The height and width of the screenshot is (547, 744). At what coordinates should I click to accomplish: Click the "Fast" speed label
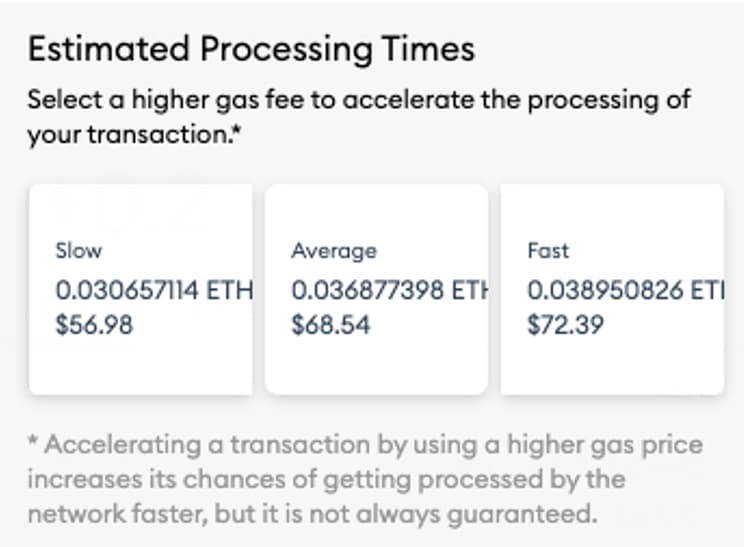pyautogui.click(x=547, y=251)
